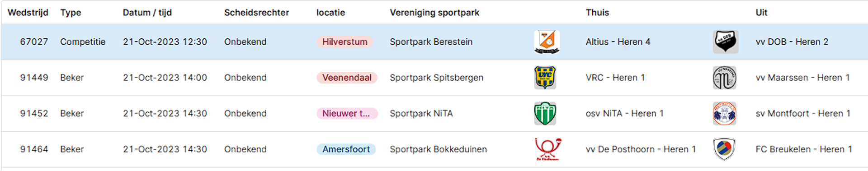Screen dimensions: 868x171
Task: Click the vv DOB club logo
Action: pos(725,42)
